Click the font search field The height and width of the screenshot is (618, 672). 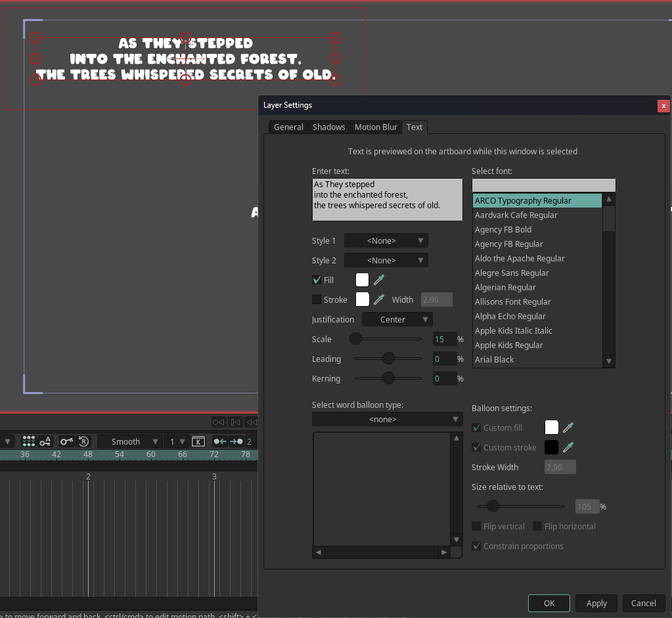(543, 185)
